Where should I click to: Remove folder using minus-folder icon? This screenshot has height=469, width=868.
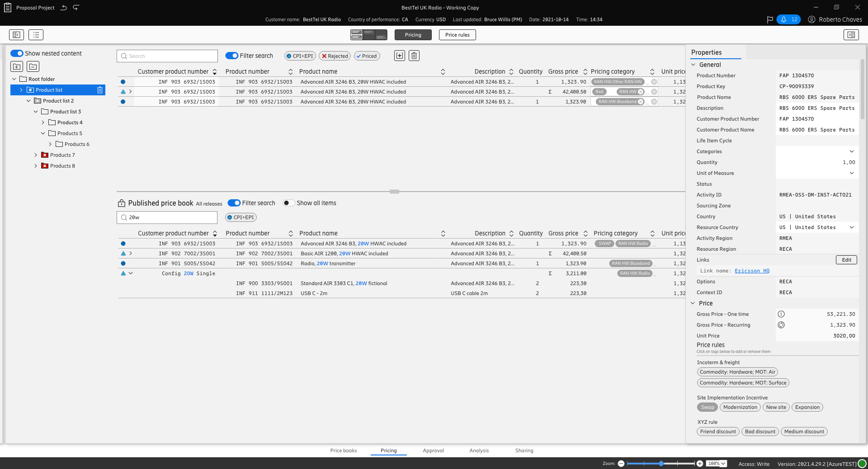click(x=33, y=66)
